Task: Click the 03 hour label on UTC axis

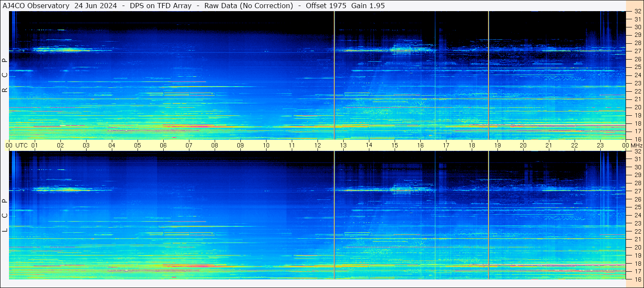Action: point(86,145)
